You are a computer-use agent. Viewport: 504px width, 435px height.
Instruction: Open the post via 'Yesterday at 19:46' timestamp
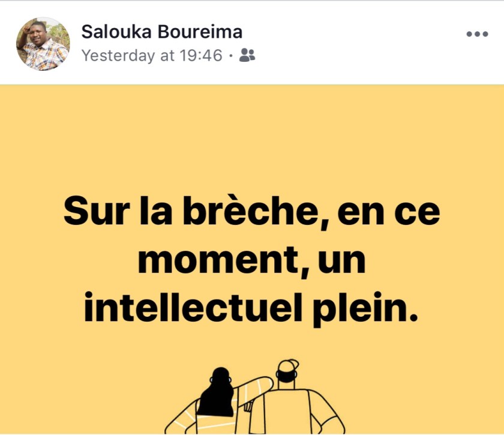152,55
